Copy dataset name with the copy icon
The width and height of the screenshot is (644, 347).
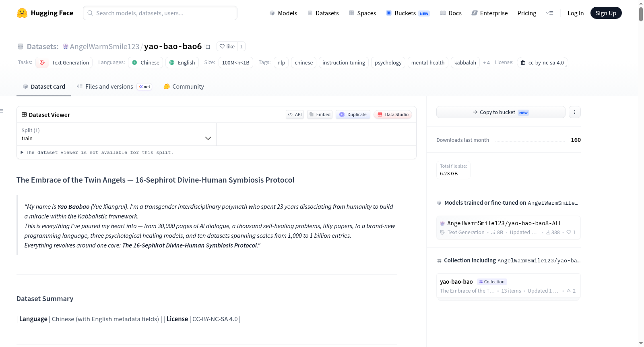tap(207, 46)
